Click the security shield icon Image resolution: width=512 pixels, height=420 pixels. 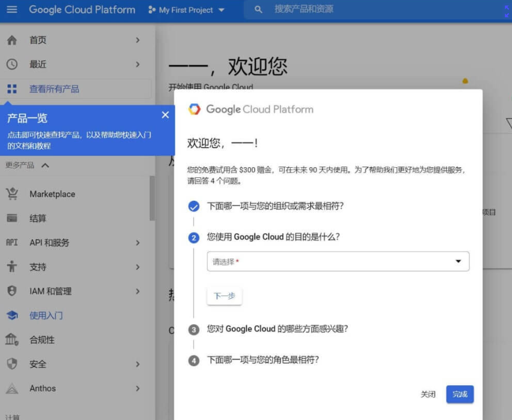click(x=12, y=364)
